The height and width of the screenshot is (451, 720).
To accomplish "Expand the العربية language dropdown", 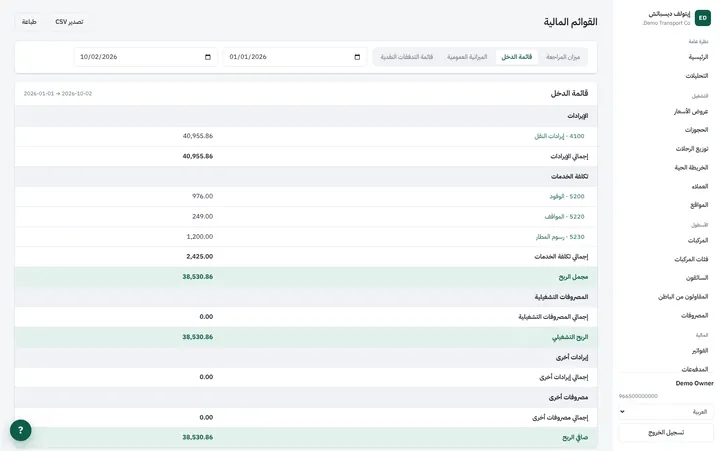I will (666, 412).
